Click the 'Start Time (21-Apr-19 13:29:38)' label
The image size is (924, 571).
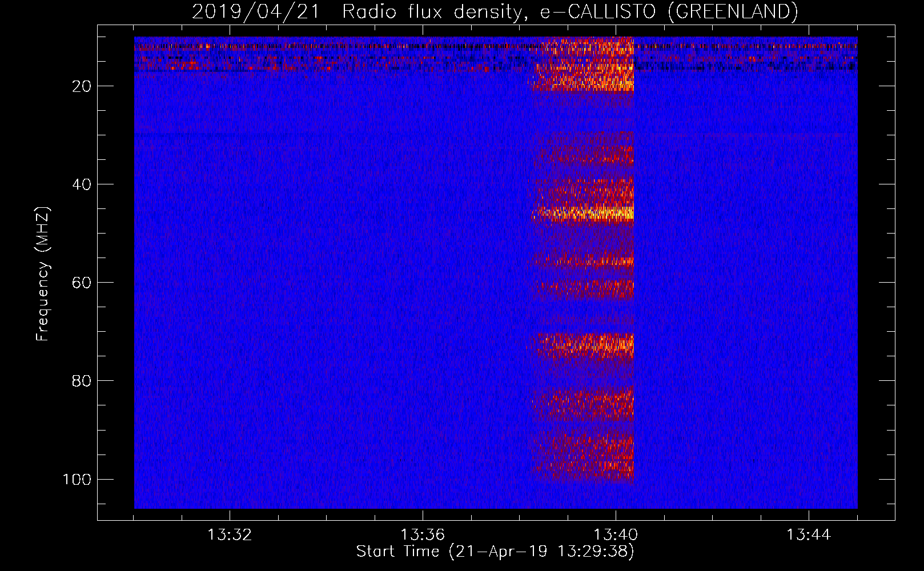(x=495, y=552)
